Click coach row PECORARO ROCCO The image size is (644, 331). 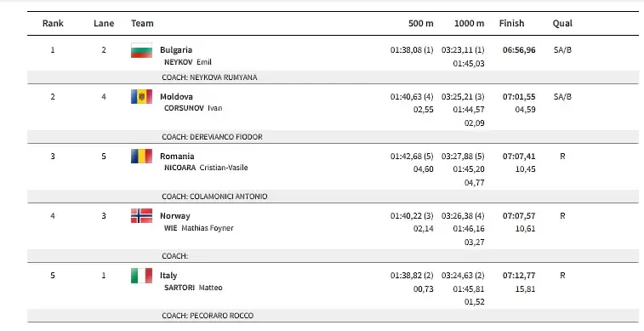tap(333, 316)
